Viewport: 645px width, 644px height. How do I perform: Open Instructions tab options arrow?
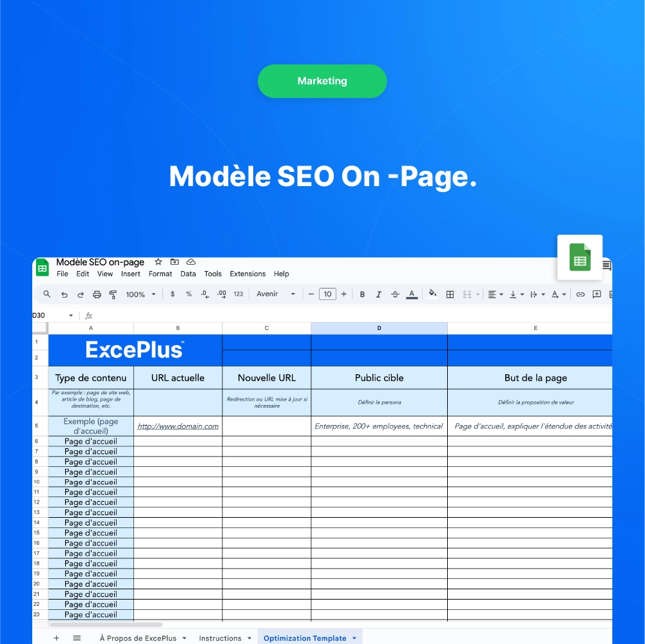click(x=249, y=638)
